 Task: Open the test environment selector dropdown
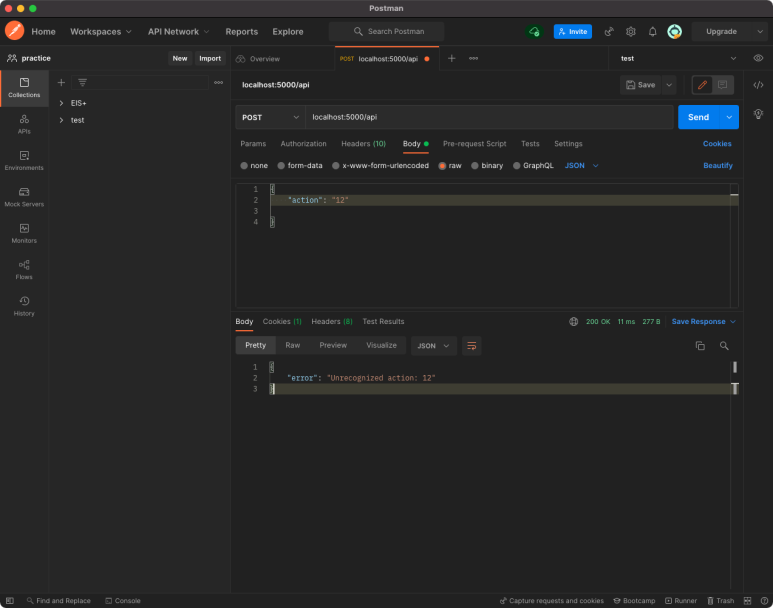coord(677,58)
